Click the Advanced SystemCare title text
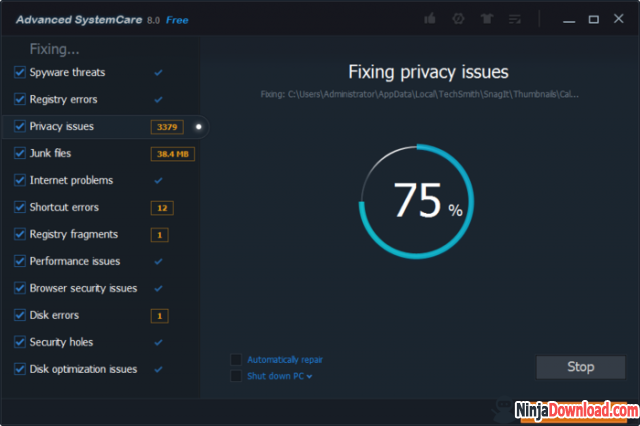Viewport: 640px width, 426px height. pos(79,20)
